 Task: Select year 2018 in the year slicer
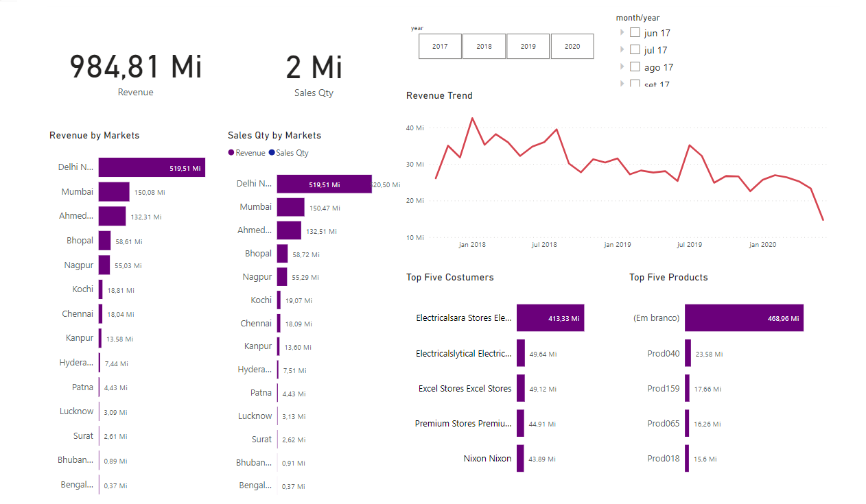[x=484, y=46]
